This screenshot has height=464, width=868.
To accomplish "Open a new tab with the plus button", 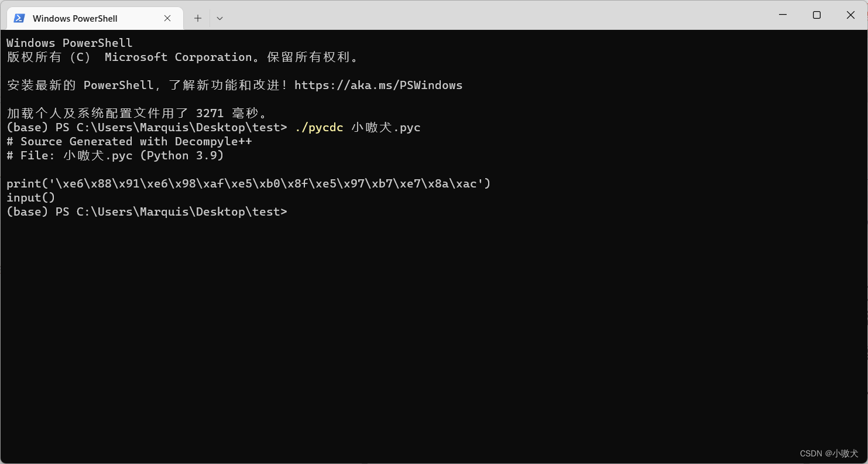I will [198, 18].
